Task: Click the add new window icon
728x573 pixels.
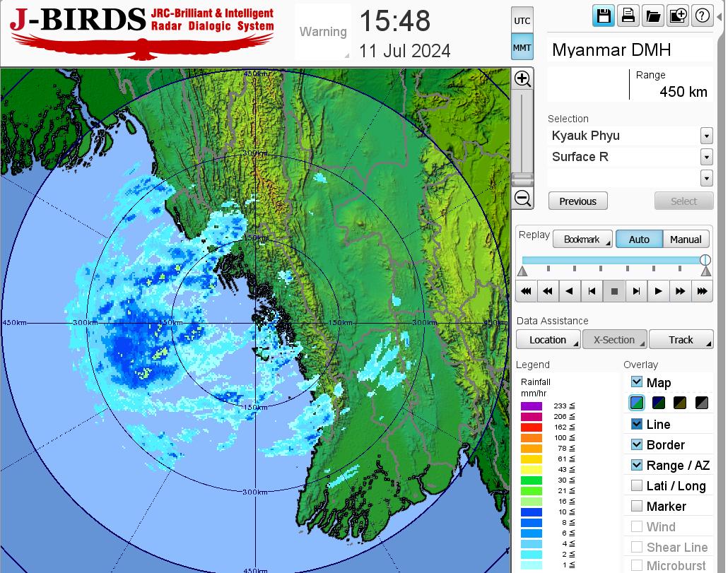Action: pyautogui.click(x=677, y=16)
